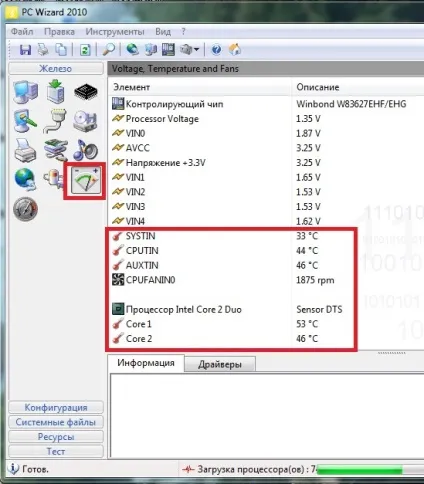Open the printer hardware icon in sidebar
424x484 pixels.
25,151
